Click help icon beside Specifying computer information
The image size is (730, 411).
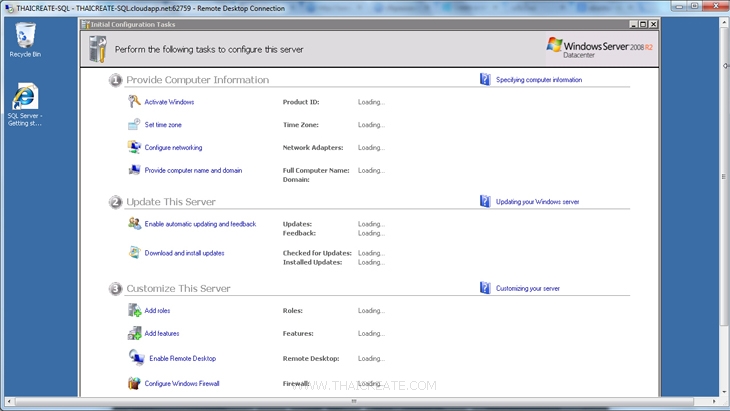pos(485,79)
